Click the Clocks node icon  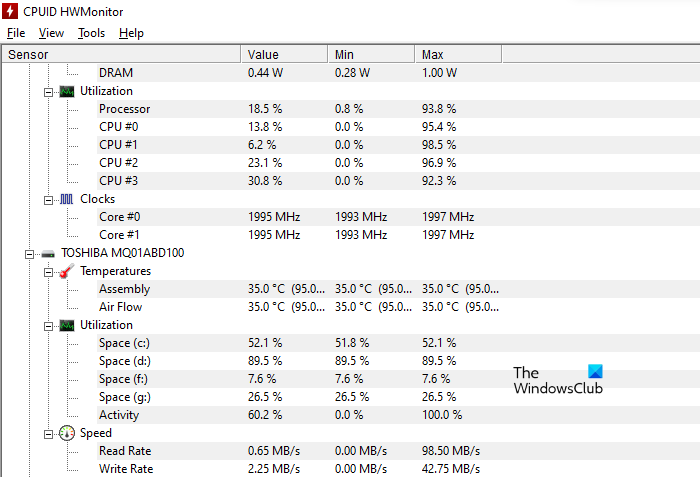click(67, 199)
